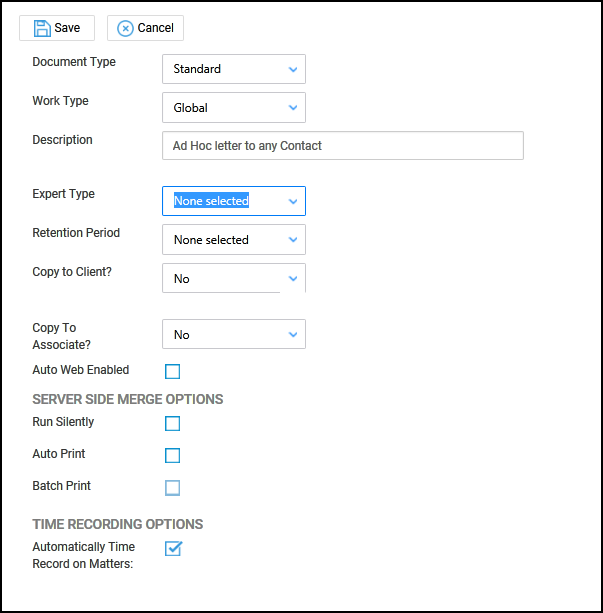Click the Retention Period chevron arrow
Viewport: 603px width, 613px height.
point(293,240)
